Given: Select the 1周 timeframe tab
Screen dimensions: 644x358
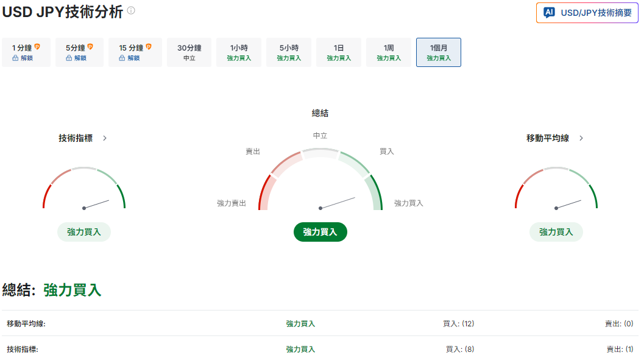Looking at the screenshot, I should click(388, 52).
